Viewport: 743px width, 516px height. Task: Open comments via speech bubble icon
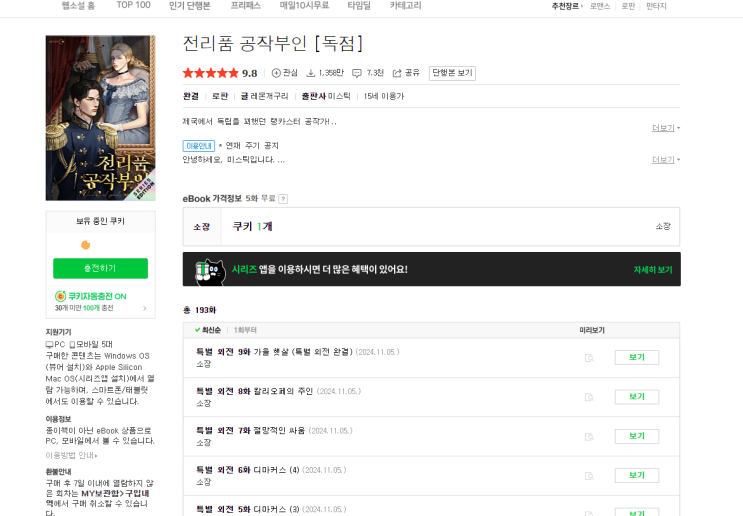[x=357, y=73]
